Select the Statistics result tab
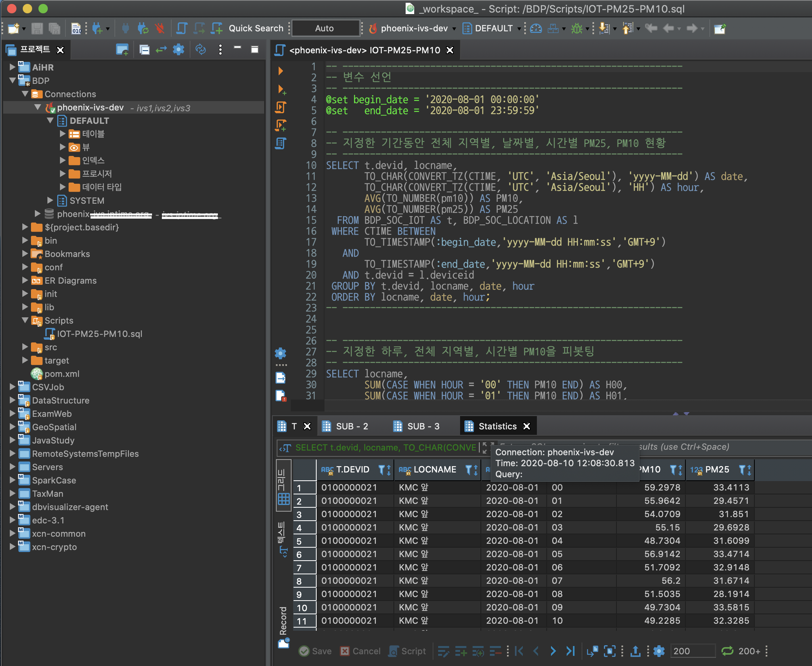 (x=497, y=426)
